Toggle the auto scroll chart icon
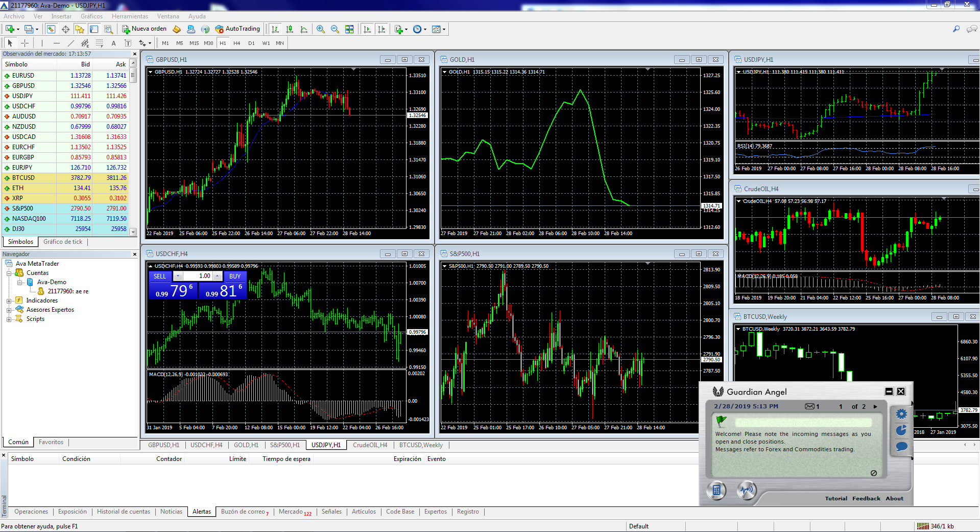 click(x=367, y=29)
